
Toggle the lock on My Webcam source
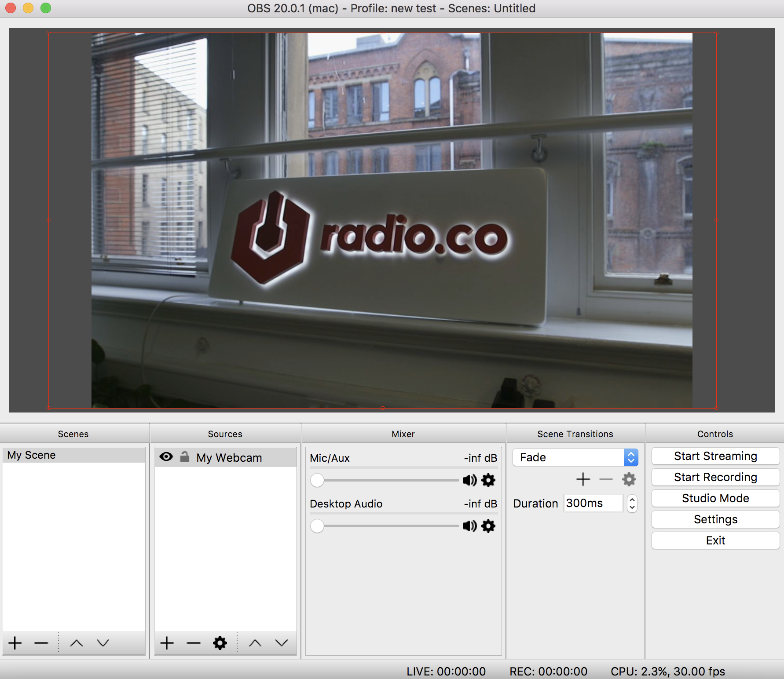coord(185,456)
